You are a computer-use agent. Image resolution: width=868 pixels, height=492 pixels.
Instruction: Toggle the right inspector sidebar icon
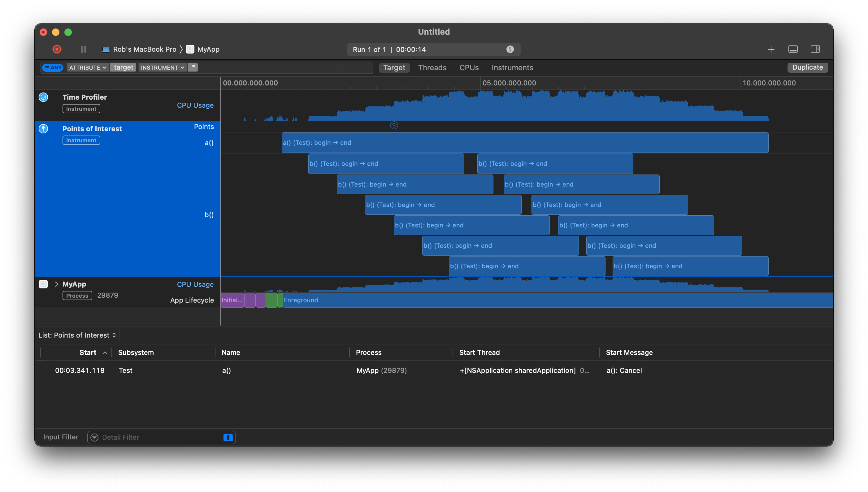(815, 49)
